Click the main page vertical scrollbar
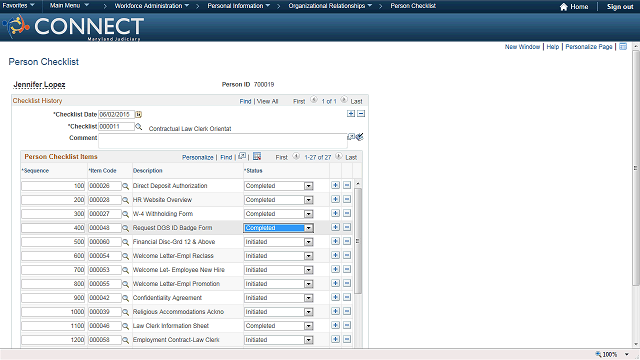640x360 pixels. (x=636, y=167)
